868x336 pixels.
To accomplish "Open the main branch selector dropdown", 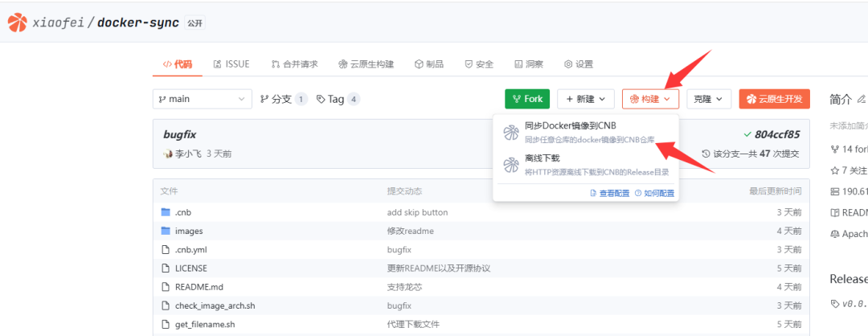I will tap(202, 99).
